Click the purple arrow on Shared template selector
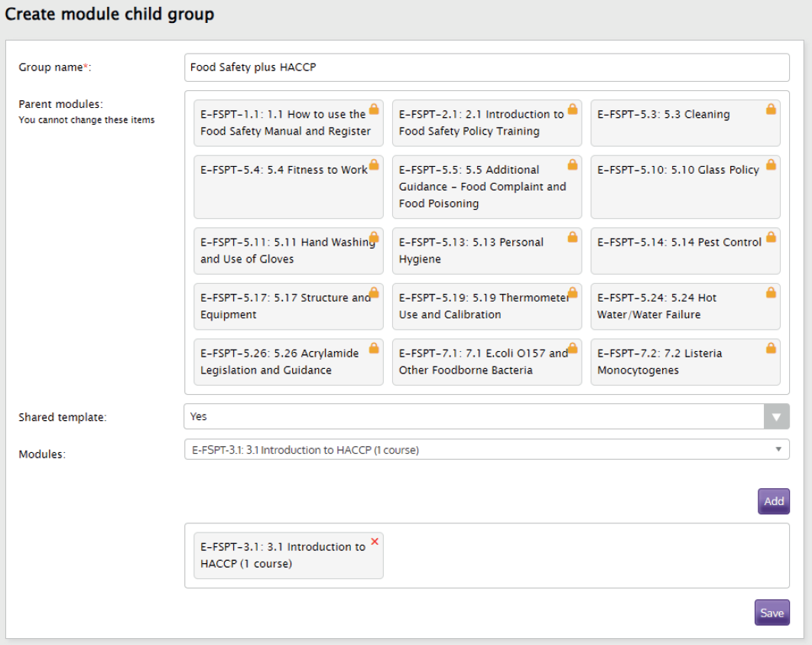This screenshot has width=812, height=645. 777,415
